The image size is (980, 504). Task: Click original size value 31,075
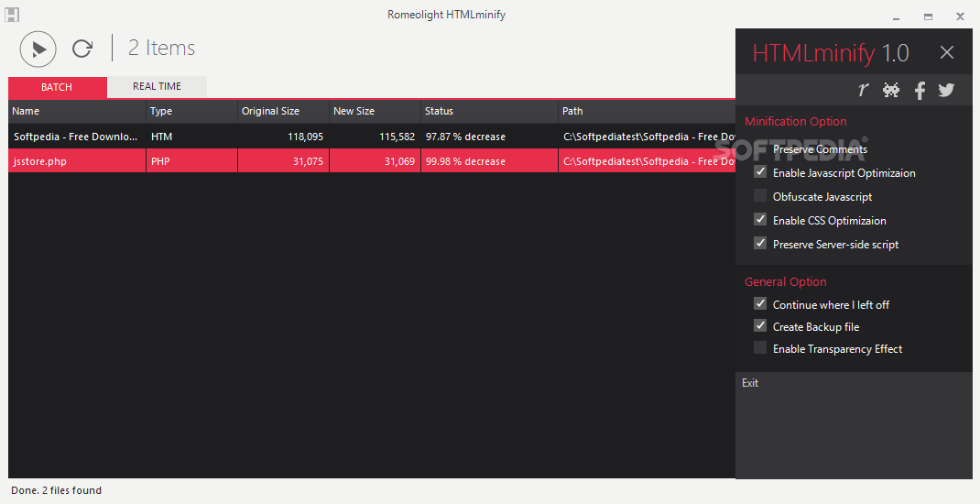pyautogui.click(x=308, y=161)
